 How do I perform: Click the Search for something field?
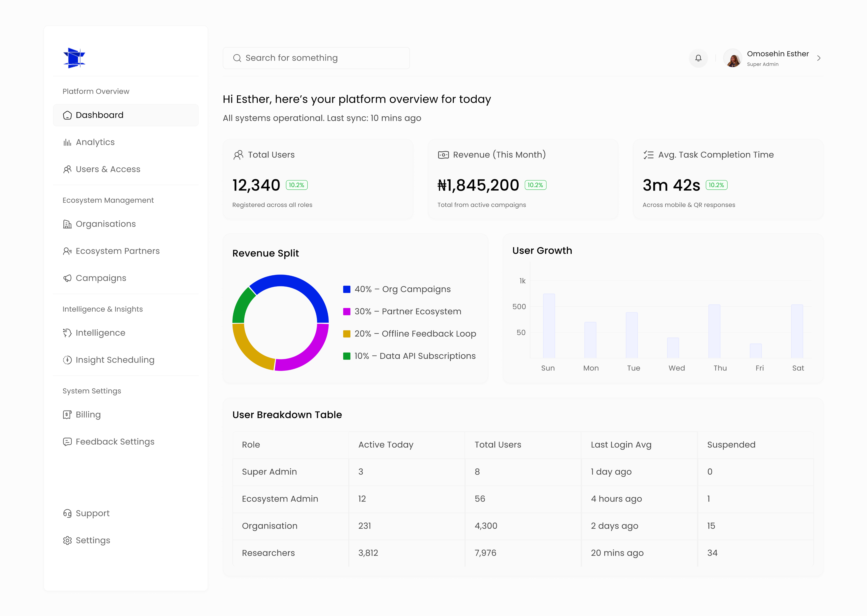click(316, 58)
